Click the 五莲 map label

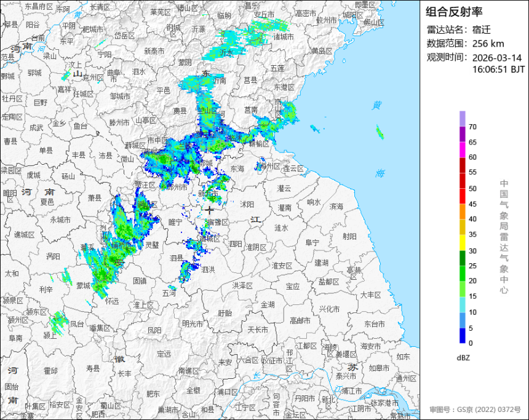click(x=277, y=68)
